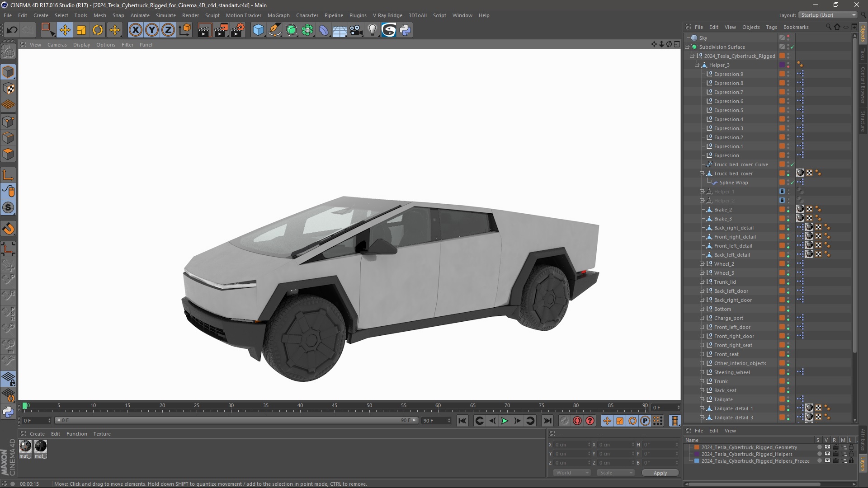Collapse the Helper_3 hierarchy
Image resolution: width=868 pixels, height=488 pixels.
point(697,65)
